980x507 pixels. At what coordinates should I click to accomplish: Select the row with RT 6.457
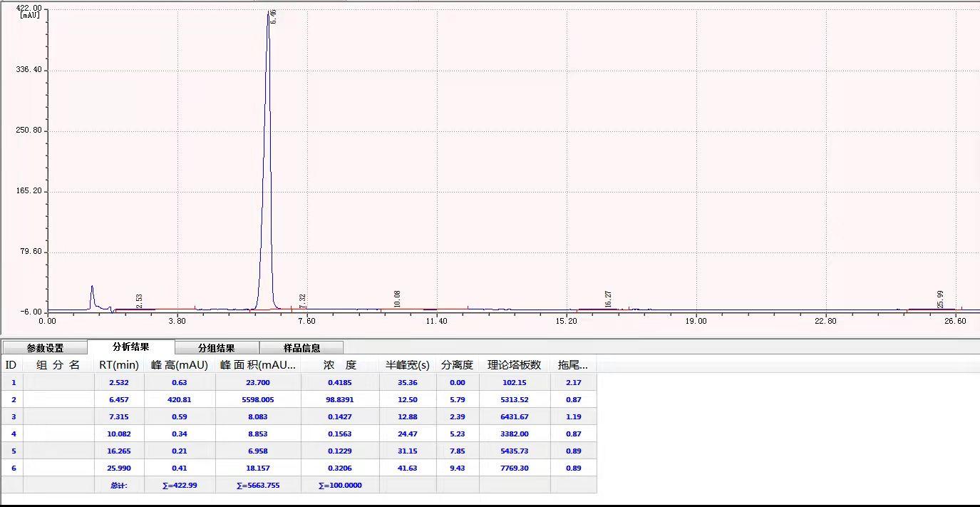(119, 400)
